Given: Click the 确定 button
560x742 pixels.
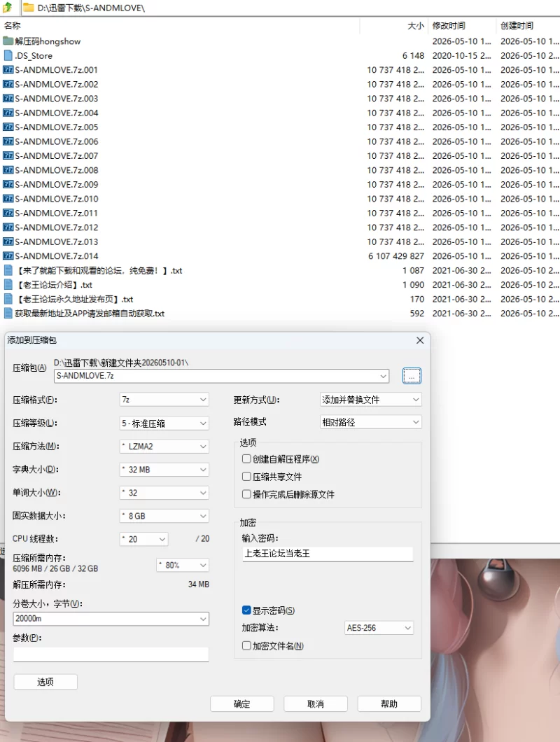Looking at the screenshot, I should pos(242,703).
